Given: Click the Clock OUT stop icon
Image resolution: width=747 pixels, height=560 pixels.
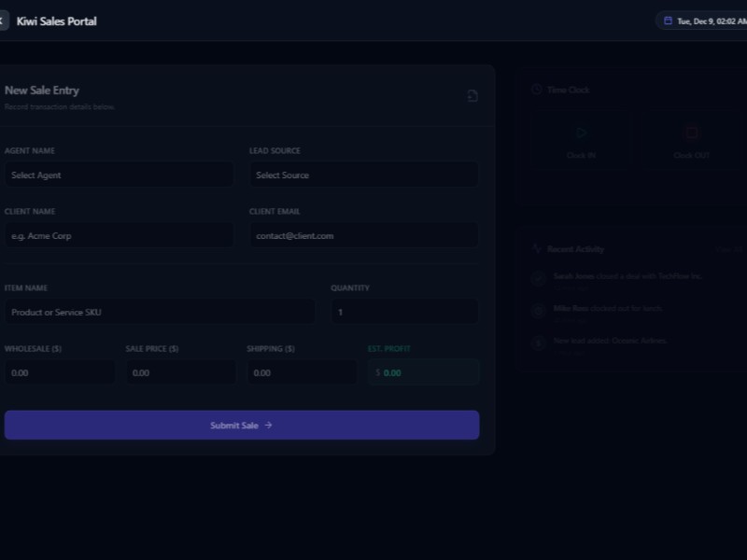Looking at the screenshot, I should (x=691, y=133).
